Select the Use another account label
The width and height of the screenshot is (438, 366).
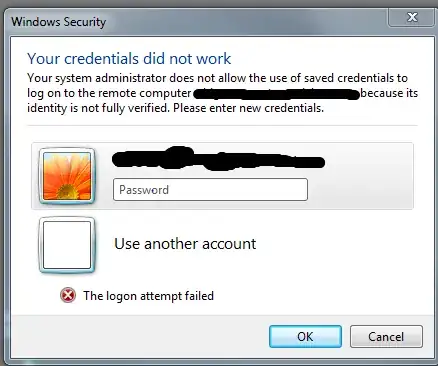coord(185,244)
